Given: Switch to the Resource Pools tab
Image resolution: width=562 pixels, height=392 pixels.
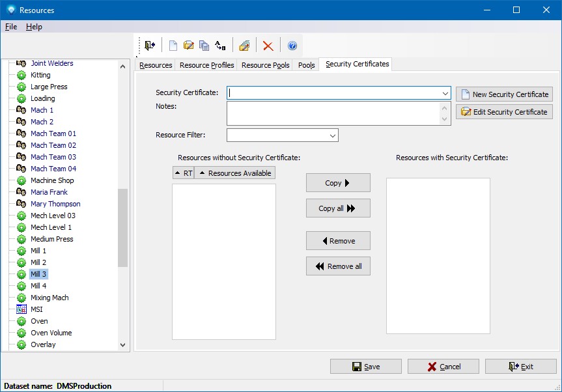Looking at the screenshot, I should click(266, 65).
